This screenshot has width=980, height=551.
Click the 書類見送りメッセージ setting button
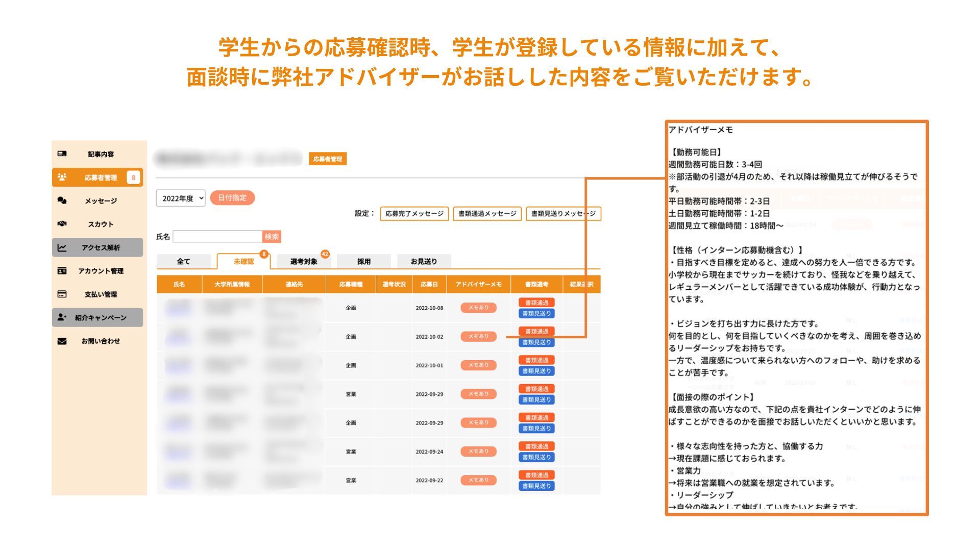(563, 213)
